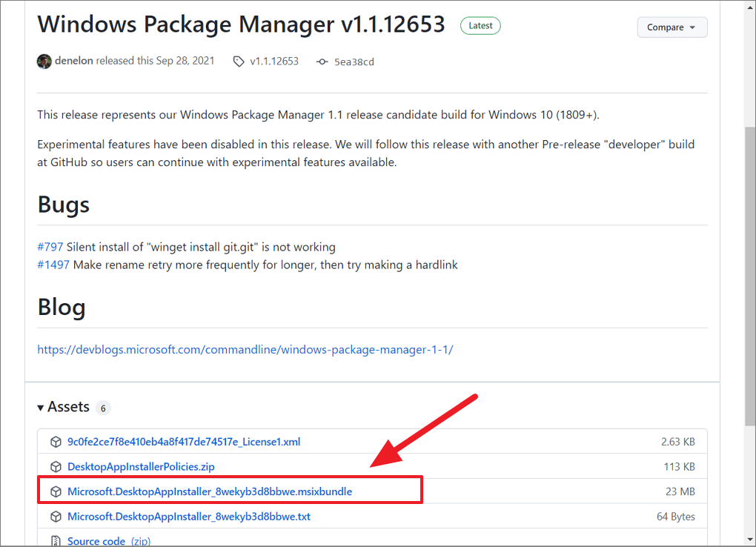756x547 pixels.
Task: Click the file icon beside Source code (zip)
Action: coord(56,540)
